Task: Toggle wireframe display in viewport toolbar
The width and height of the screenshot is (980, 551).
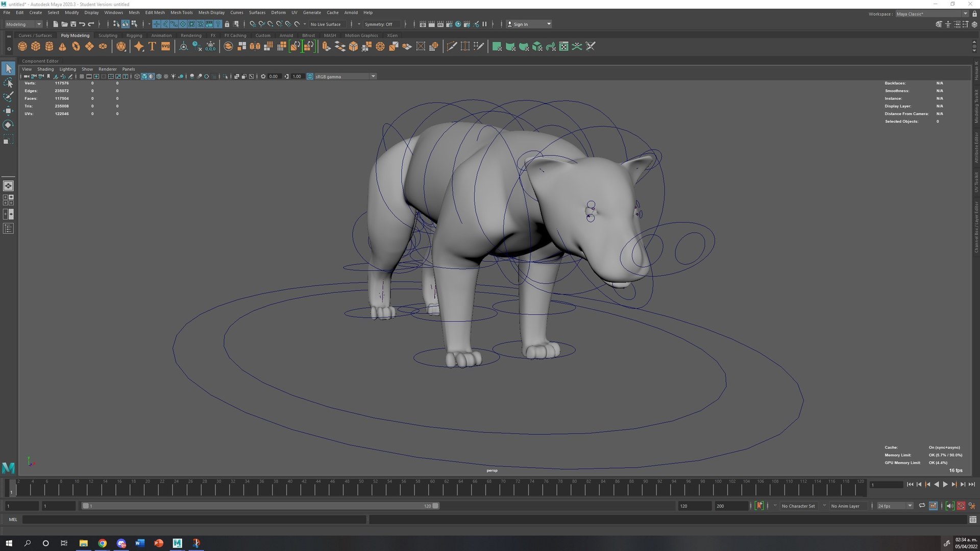Action: click(x=137, y=77)
